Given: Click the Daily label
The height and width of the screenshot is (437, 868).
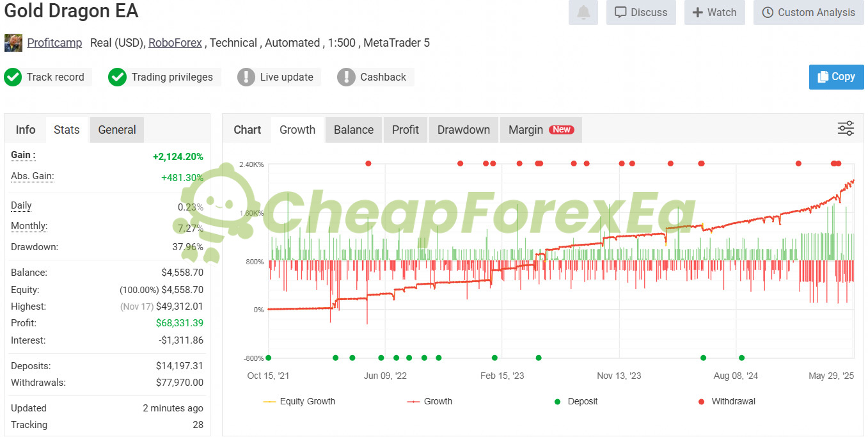Looking at the screenshot, I should 21,205.
